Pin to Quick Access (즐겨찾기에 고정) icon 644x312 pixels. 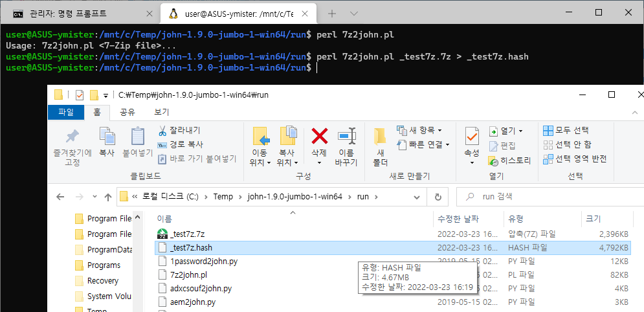(72, 137)
